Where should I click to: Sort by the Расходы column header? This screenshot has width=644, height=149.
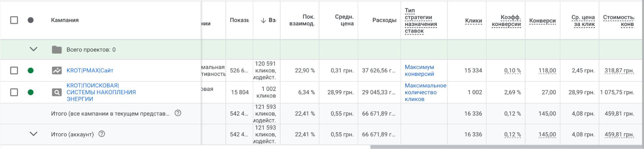click(x=384, y=20)
